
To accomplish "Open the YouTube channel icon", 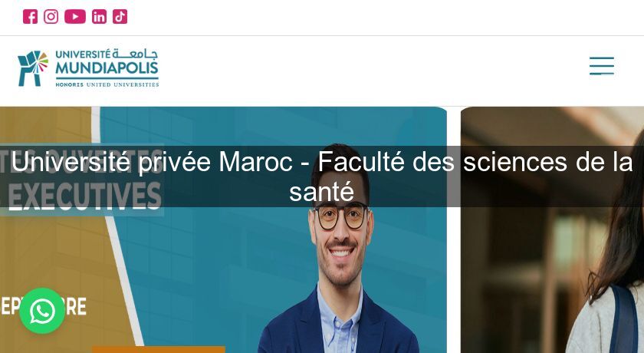I will click(x=75, y=17).
